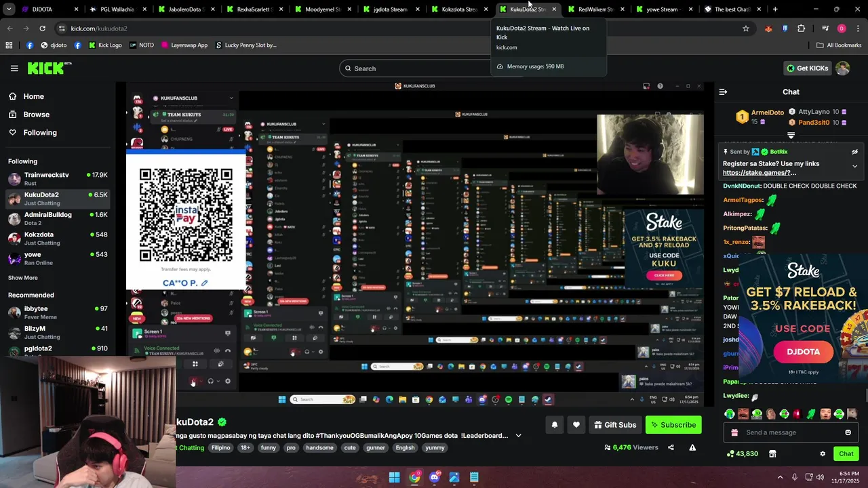Click the Filipino stream tag
The width and height of the screenshot is (868, 488).
tap(220, 448)
